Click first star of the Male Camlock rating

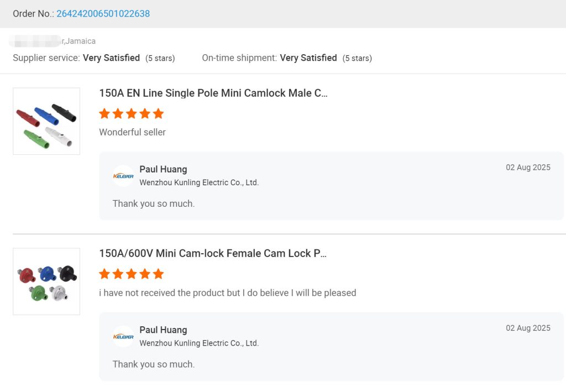click(104, 114)
